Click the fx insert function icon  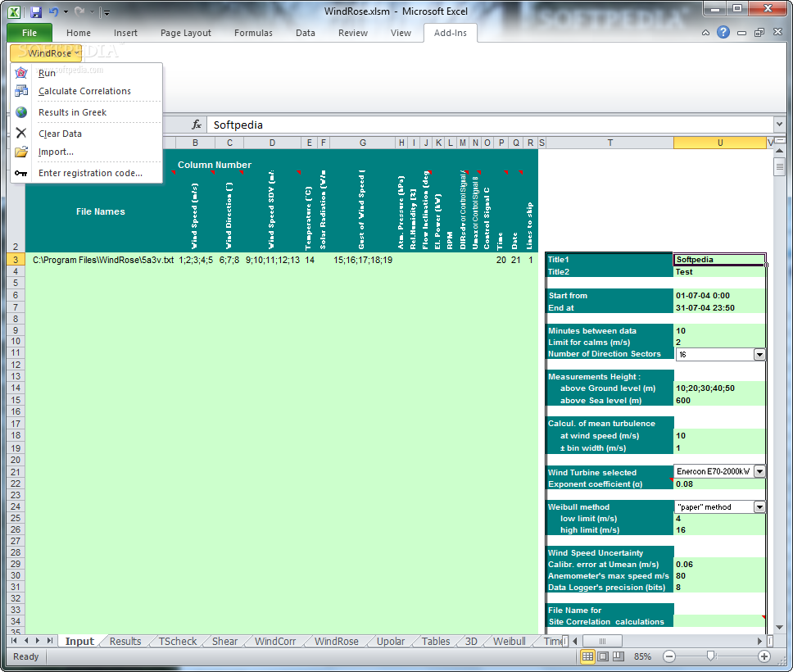[x=197, y=125]
